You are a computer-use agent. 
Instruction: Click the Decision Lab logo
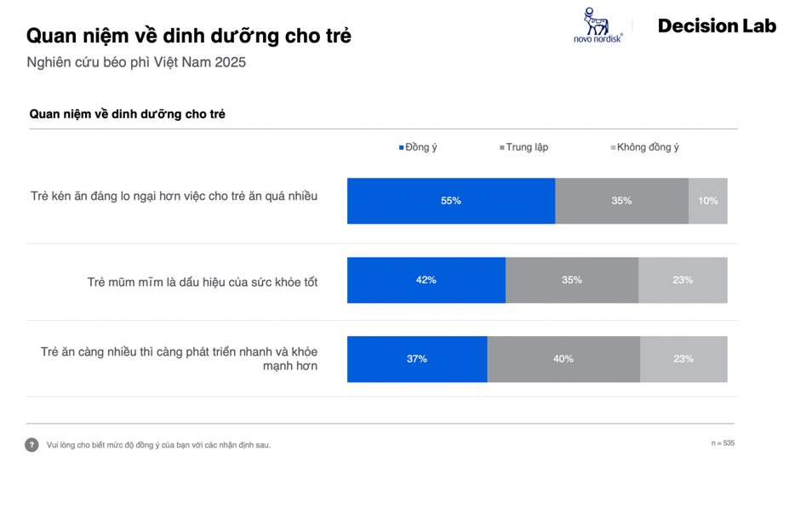[x=717, y=26]
